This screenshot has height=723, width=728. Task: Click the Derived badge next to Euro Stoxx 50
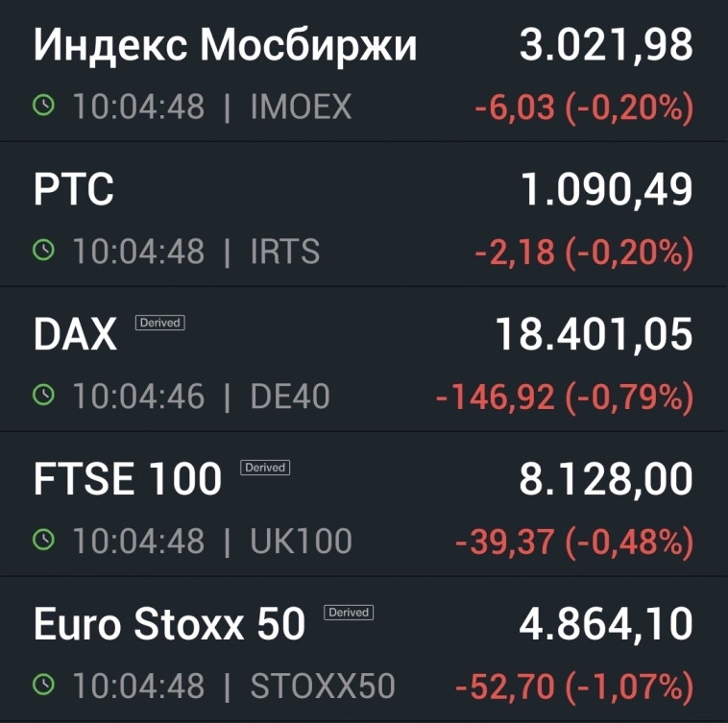point(349,613)
